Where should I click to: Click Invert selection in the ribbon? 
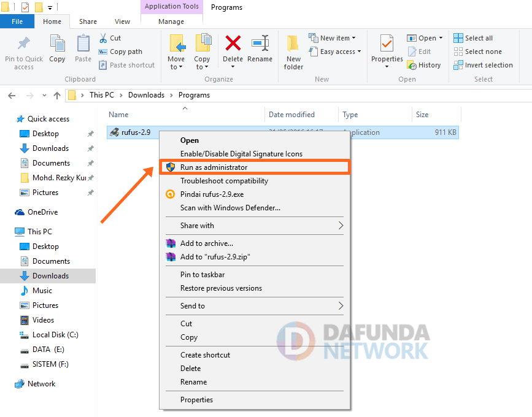483,65
